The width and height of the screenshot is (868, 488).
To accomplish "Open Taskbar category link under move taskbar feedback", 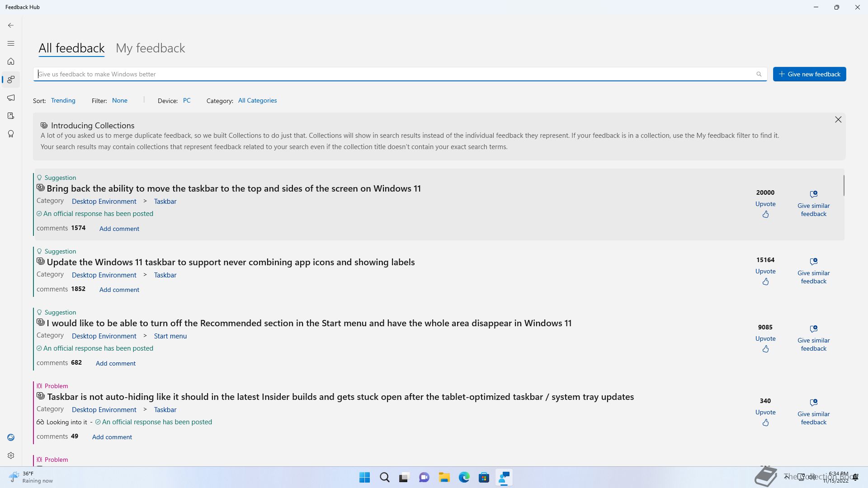I will 165,202.
